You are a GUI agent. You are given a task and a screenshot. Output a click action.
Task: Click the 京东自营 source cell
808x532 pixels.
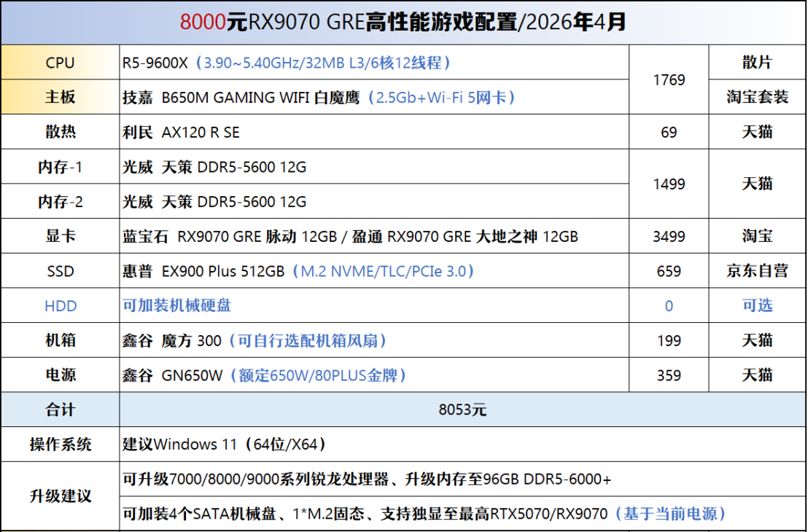point(758,270)
